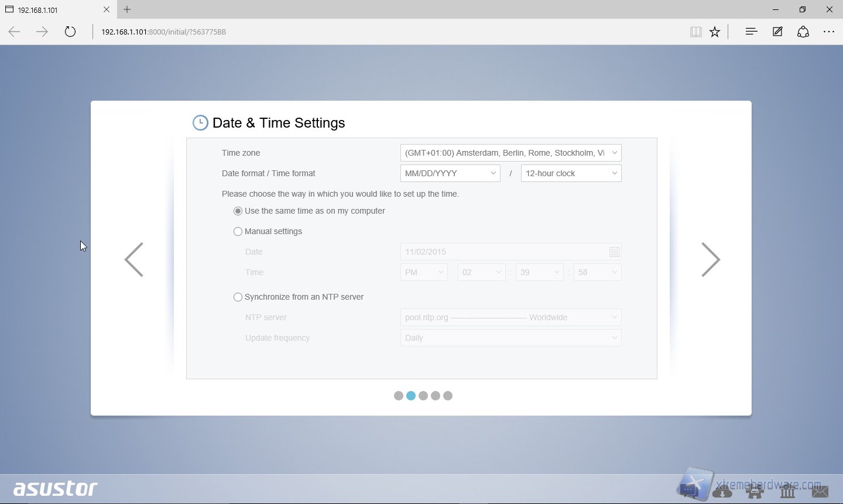This screenshot has height=504, width=843.
Task: Open the browser Hub icon
Action: pos(751,32)
